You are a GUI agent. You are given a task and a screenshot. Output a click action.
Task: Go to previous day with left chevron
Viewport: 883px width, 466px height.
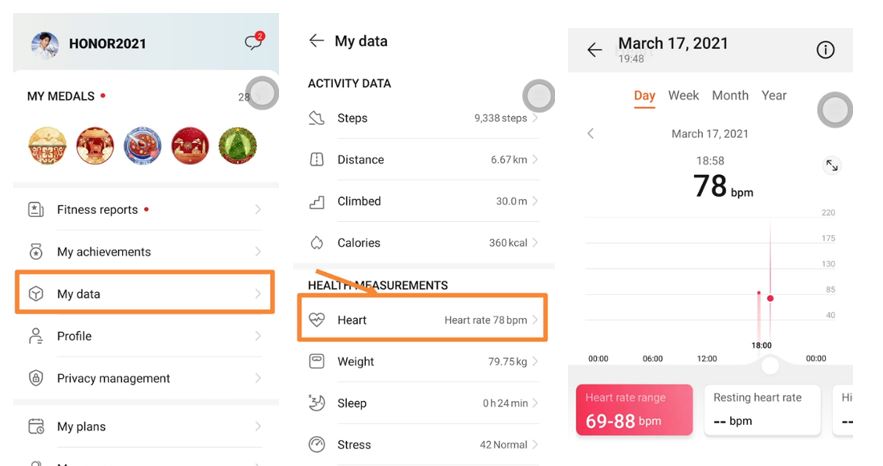coord(590,134)
